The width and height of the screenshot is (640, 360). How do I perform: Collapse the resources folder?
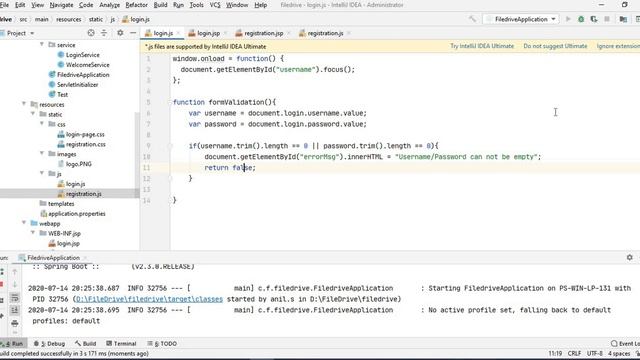tap(24, 104)
